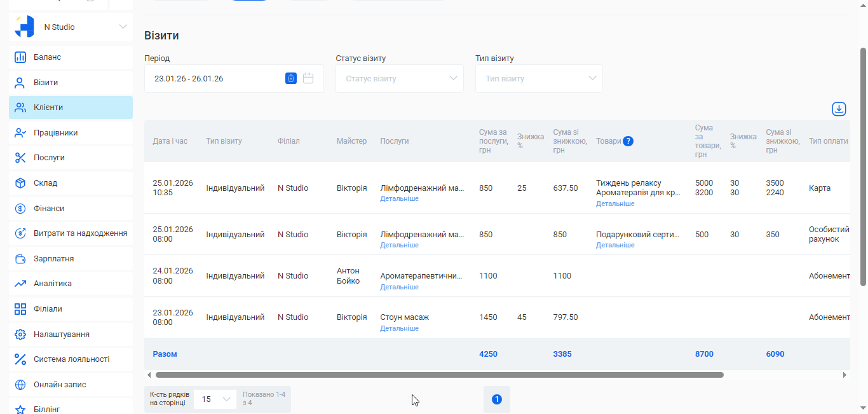The width and height of the screenshot is (868, 414).
Task: Open the Тип візиту dropdown
Action: [x=539, y=79]
